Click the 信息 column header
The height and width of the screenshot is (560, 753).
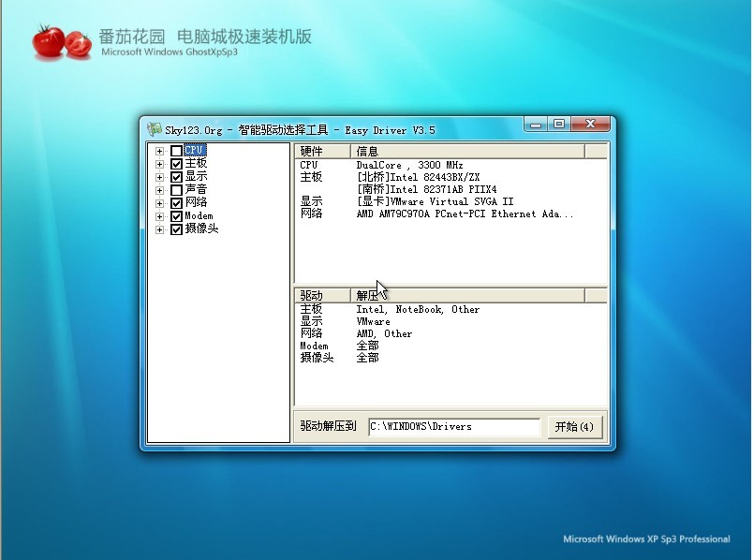[x=467, y=152]
